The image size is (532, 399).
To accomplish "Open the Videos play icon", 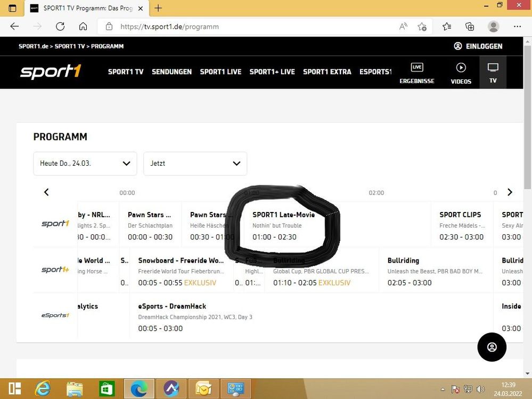I will (x=461, y=68).
